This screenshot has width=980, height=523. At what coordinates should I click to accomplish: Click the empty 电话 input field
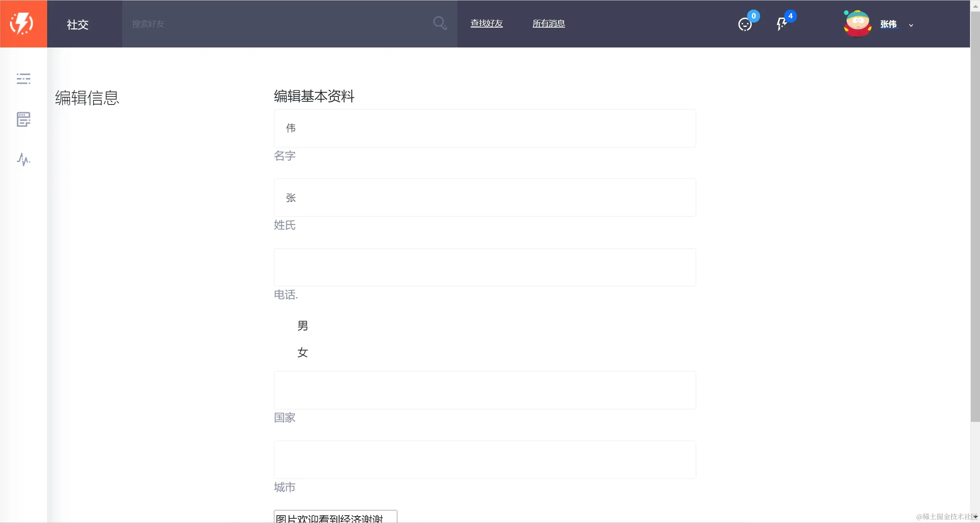(485, 267)
